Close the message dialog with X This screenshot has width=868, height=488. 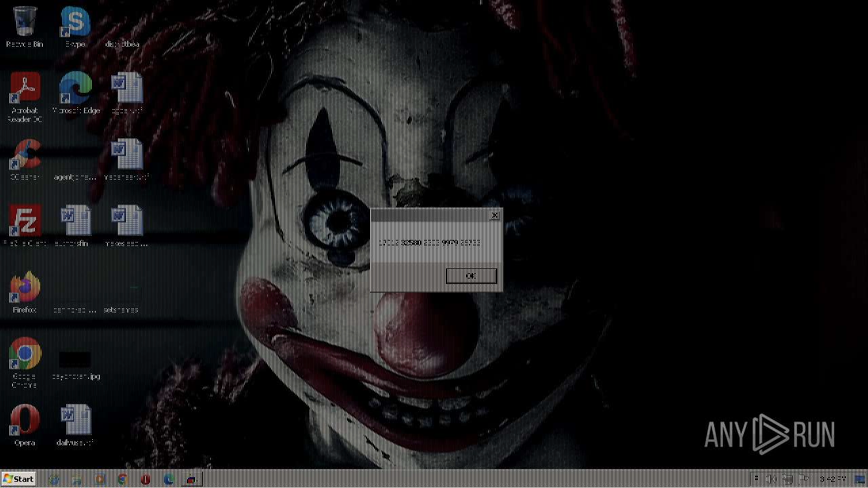tap(495, 215)
